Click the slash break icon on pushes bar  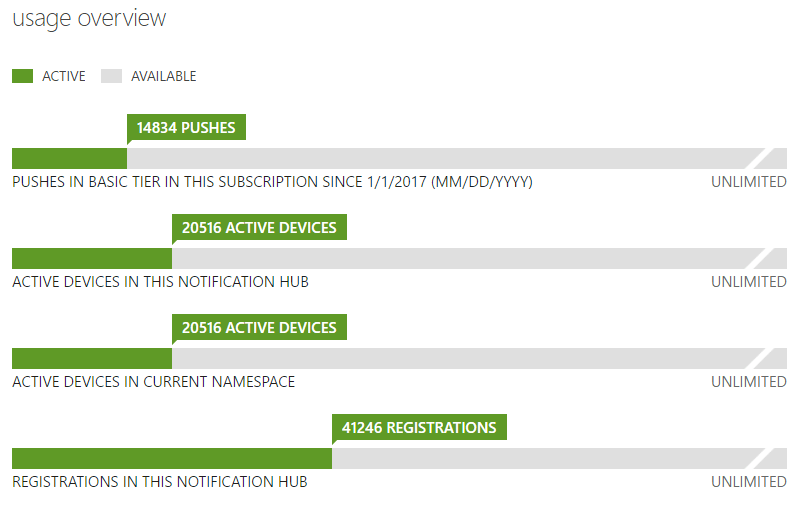point(759,158)
